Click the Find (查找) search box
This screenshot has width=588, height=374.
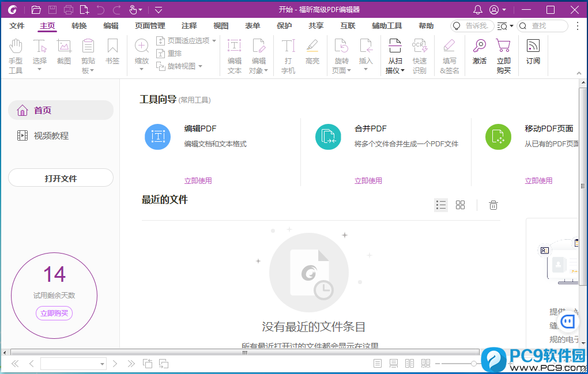point(542,26)
